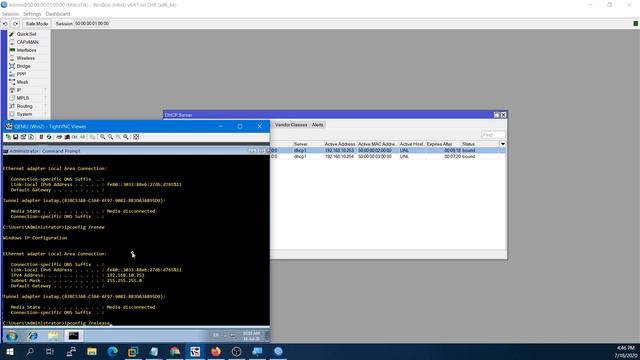Viewport: 640px width, 360px height.
Task: Expand the IP submenu arrow
Action: [45, 90]
